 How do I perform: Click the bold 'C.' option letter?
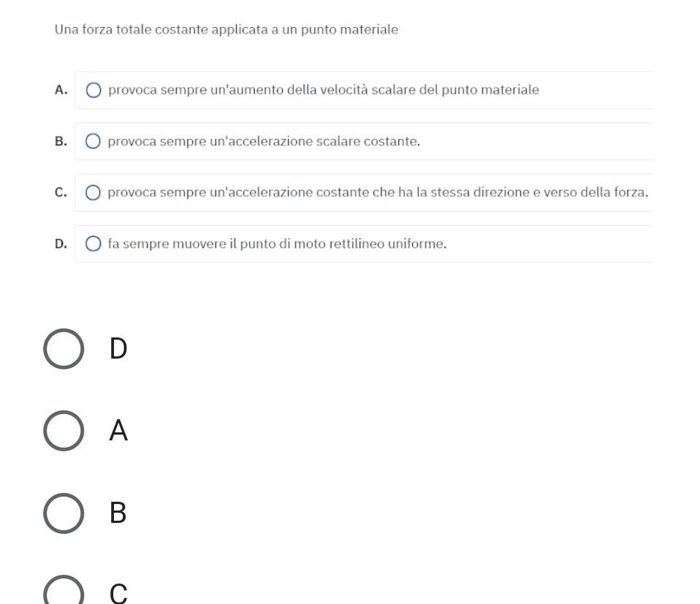point(61,192)
